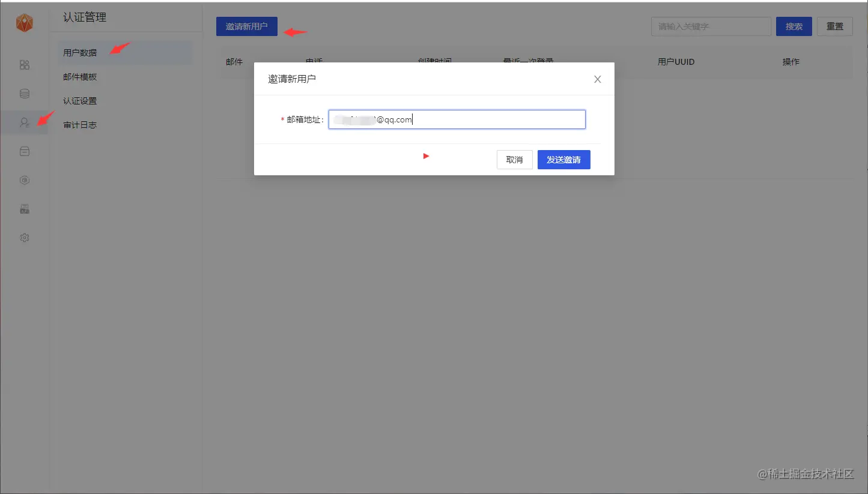The width and height of the screenshot is (868, 494).
Task: Open the database stack icon in sidebar
Action: (25, 94)
